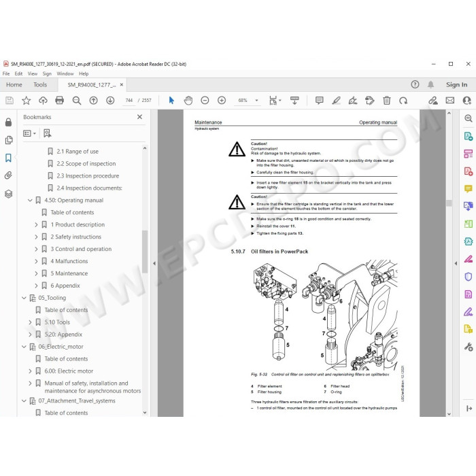Find the current bookmark icon
476x476 pixels.
48,133
